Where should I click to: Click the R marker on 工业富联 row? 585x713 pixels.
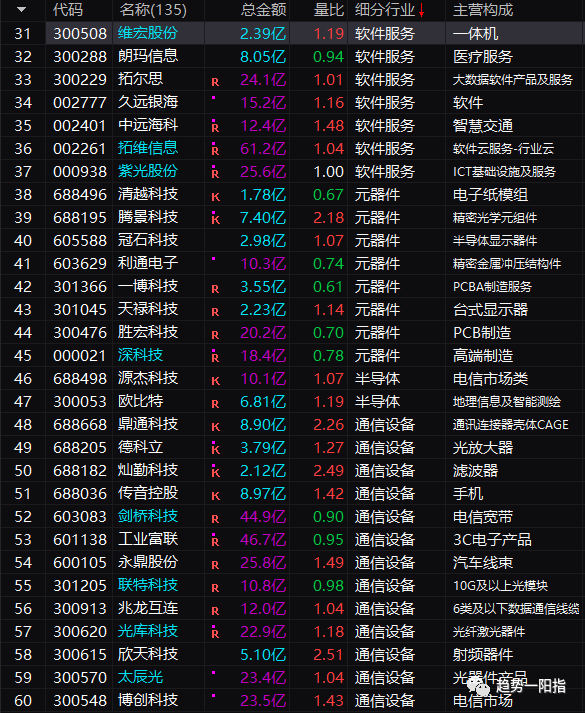tap(215, 542)
